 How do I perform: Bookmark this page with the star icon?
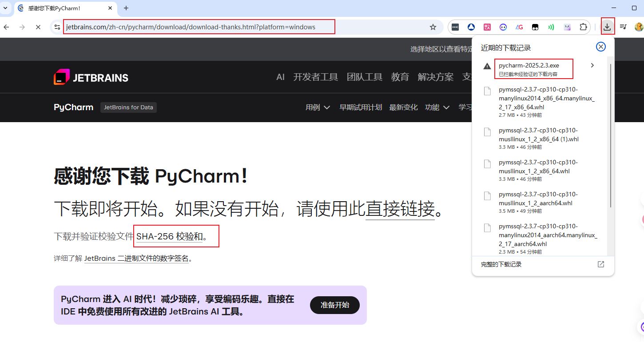(433, 27)
